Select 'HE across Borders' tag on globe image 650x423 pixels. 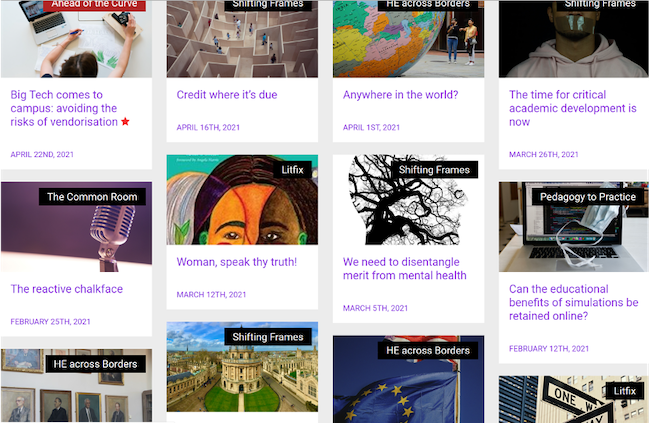(428, 5)
